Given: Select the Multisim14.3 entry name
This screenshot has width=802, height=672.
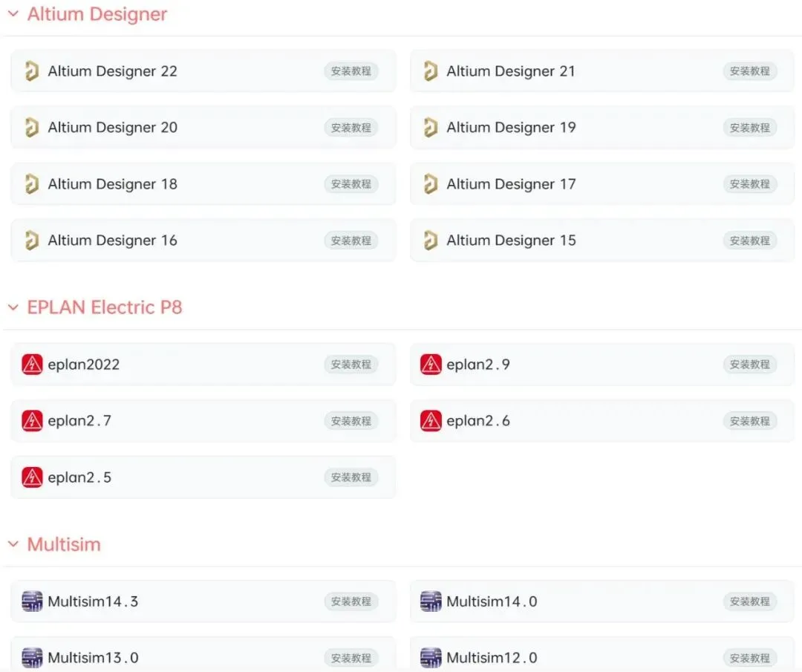Looking at the screenshot, I should (93, 601).
